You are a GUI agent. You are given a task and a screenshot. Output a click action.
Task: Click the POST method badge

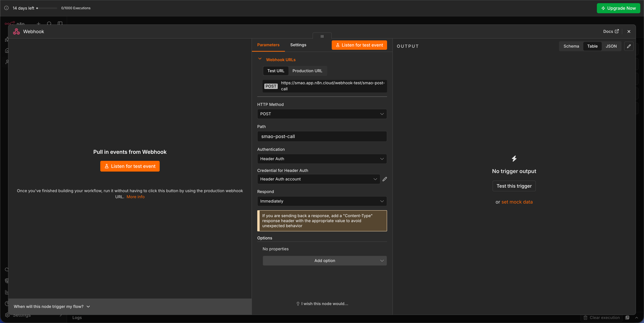[271, 86]
